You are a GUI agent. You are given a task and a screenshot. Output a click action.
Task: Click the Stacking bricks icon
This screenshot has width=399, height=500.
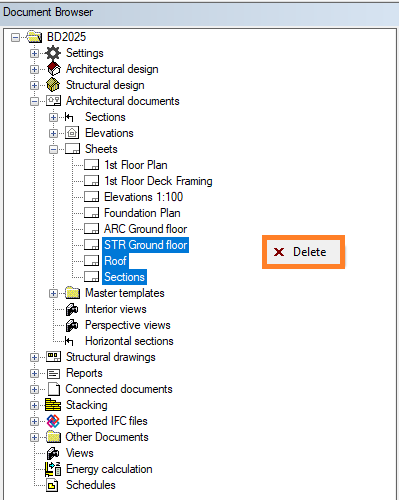[x=53, y=405]
